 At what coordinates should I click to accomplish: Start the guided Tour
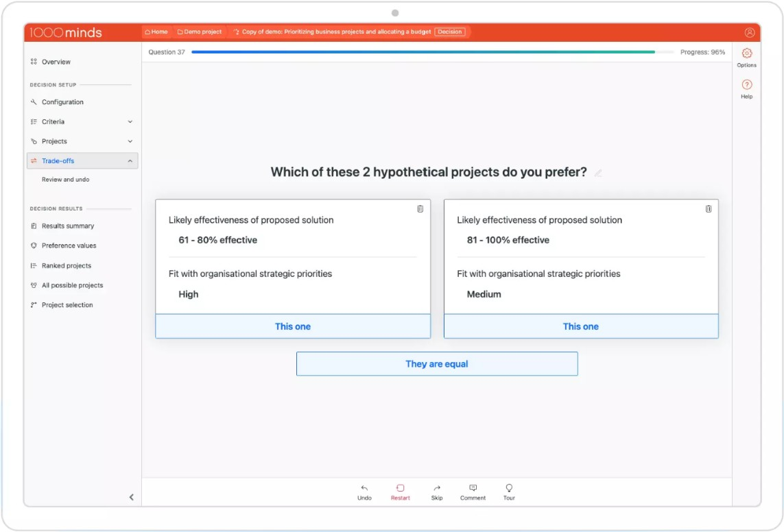tap(508, 492)
